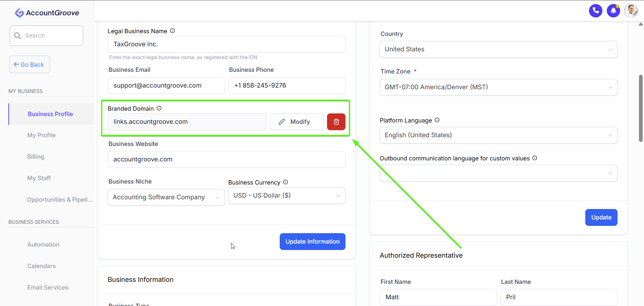Click the AccountGroove logo
Screen dimensions: 644x306
(x=47, y=13)
